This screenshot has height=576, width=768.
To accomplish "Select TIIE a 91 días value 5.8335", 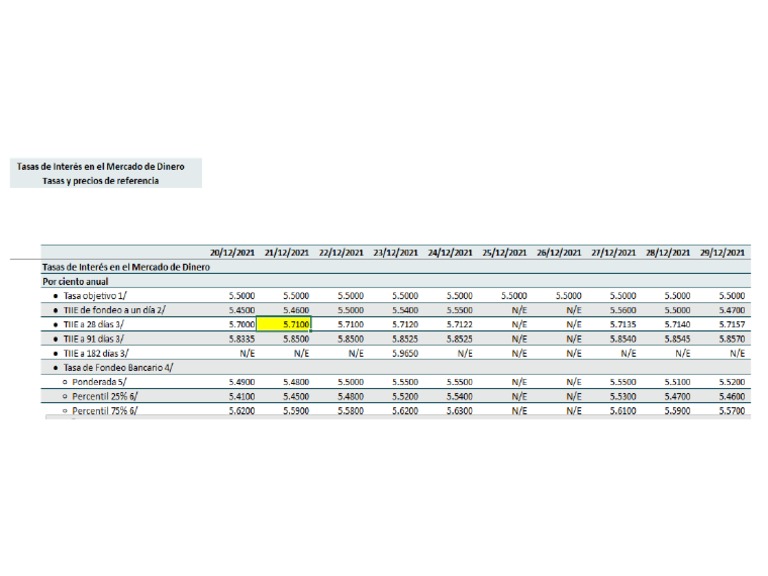I will (242, 339).
